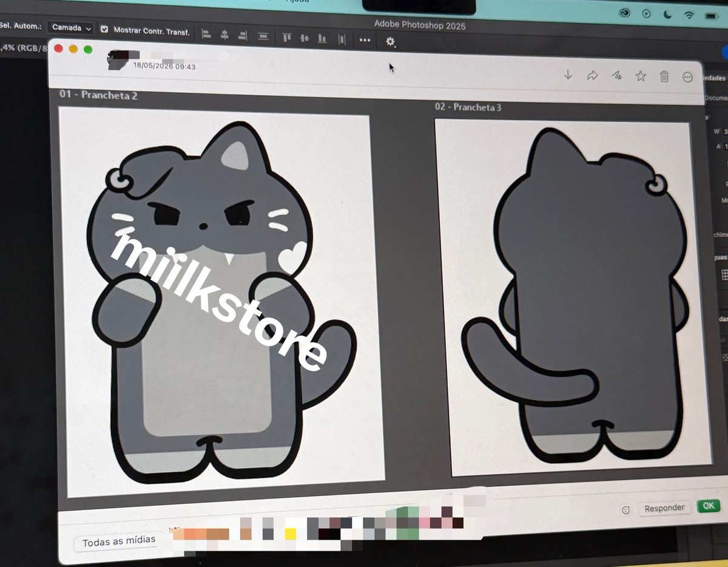Open the Photoshop options bar gear settings

coord(390,41)
